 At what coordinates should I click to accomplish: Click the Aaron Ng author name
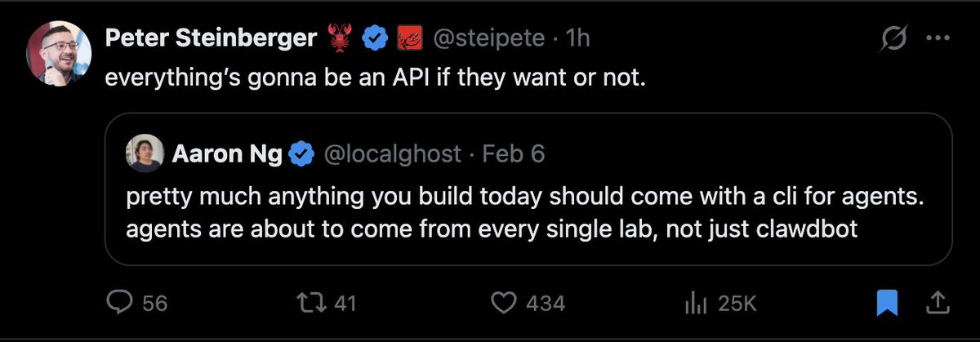(x=226, y=153)
